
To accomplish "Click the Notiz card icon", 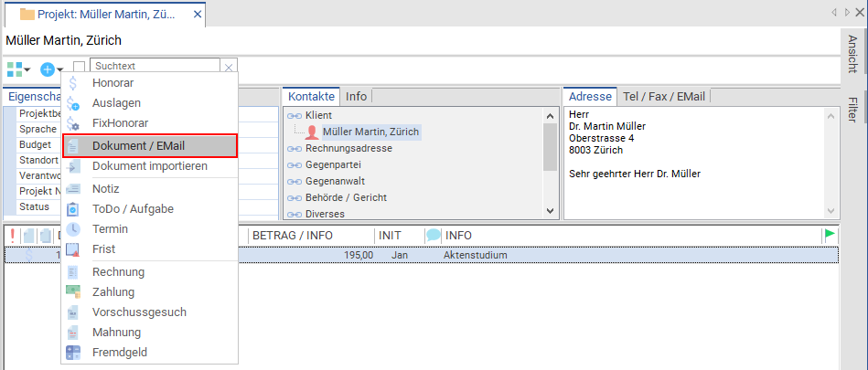I will pos(73,189).
